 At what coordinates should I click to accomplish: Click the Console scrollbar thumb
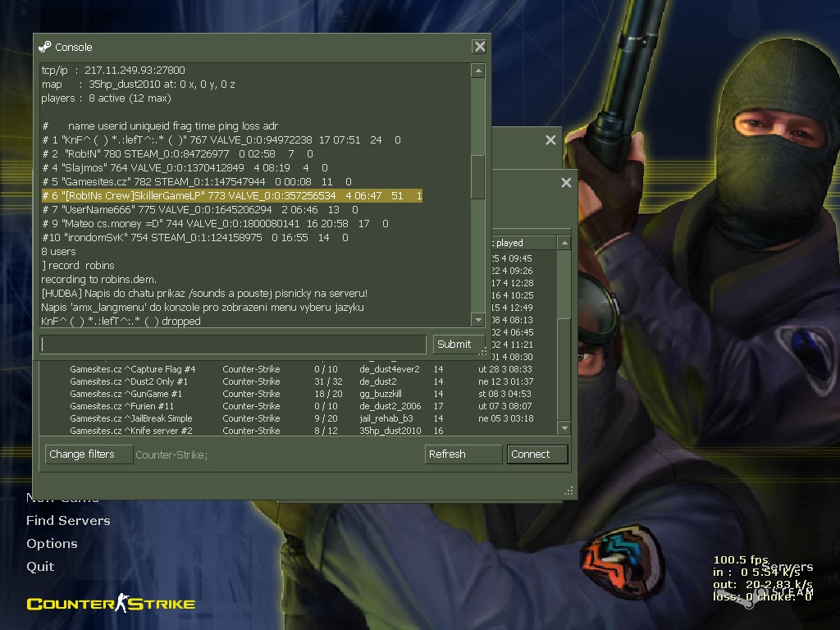[x=478, y=177]
